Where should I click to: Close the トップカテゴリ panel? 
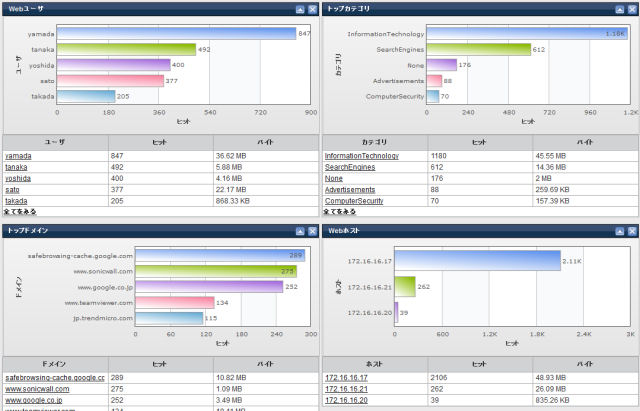click(632, 9)
